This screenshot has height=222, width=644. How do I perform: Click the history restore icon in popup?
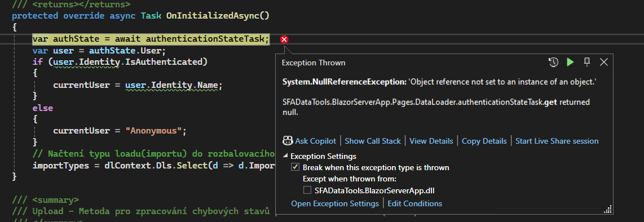[x=553, y=63]
